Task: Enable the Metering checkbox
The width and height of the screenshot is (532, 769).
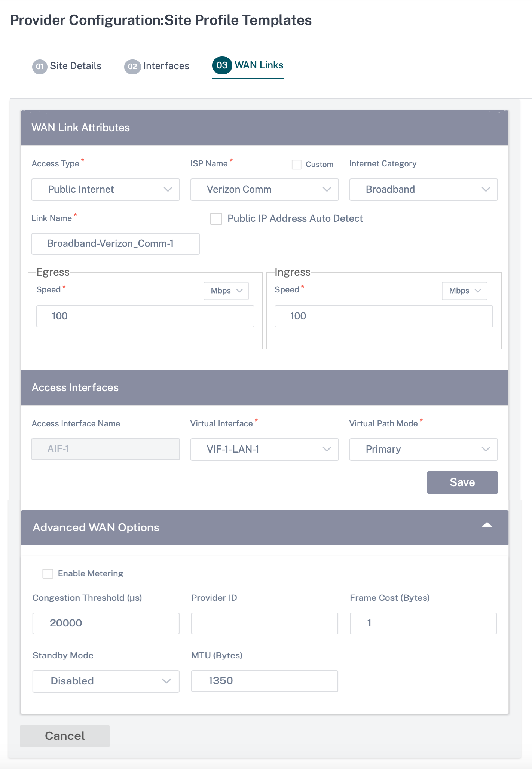Action: [48, 574]
